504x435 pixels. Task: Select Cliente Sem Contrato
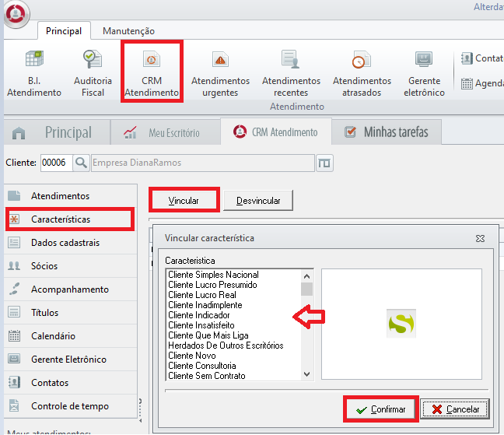tap(207, 376)
